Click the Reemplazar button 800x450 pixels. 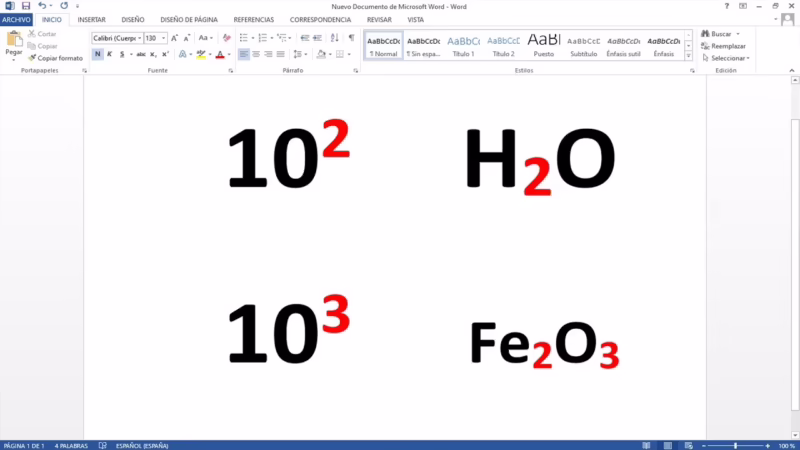click(723, 46)
